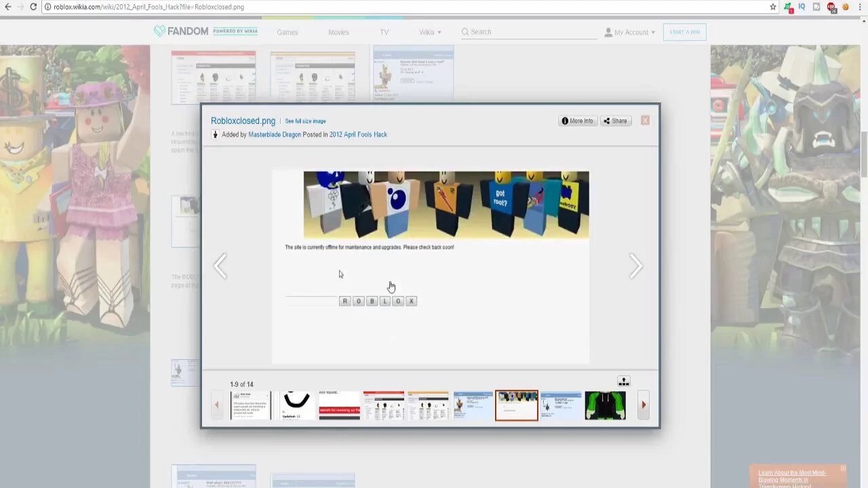Select the fifth thumbnail with yellow header catalog
Viewport: 868px width, 488px height.
tap(428, 405)
